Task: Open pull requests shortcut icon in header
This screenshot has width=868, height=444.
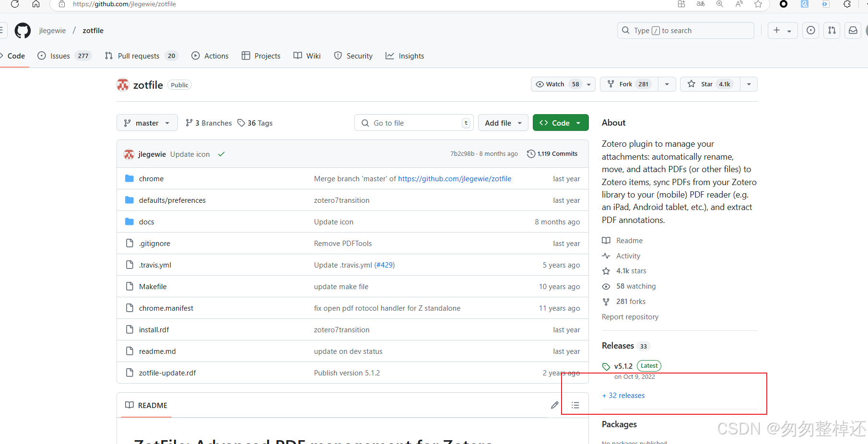Action: click(832, 30)
